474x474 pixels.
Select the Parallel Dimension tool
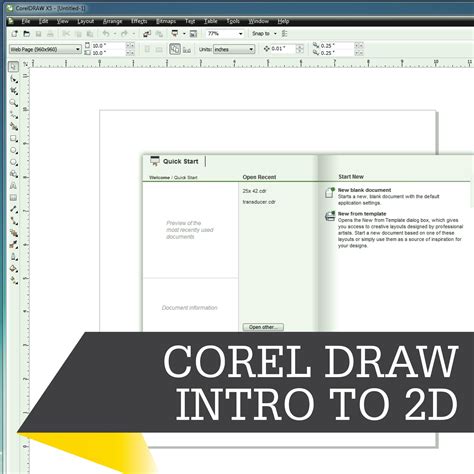point(14,209)
